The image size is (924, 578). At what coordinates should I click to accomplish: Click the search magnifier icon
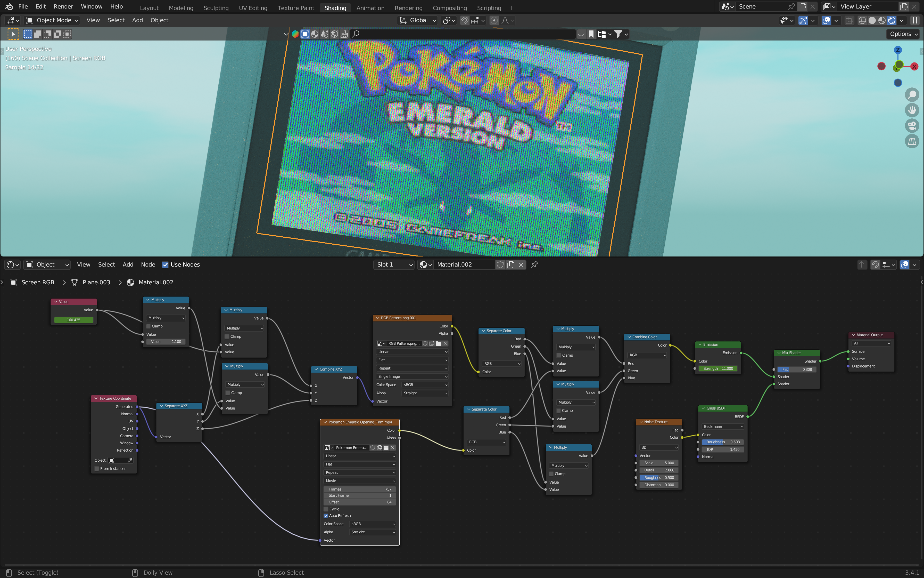coord(356,34)
